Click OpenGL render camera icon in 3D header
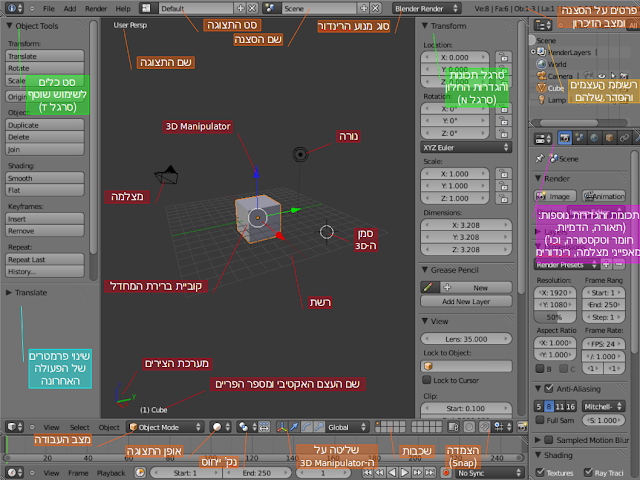Screen dimensions: 640x480 [522, 427]
